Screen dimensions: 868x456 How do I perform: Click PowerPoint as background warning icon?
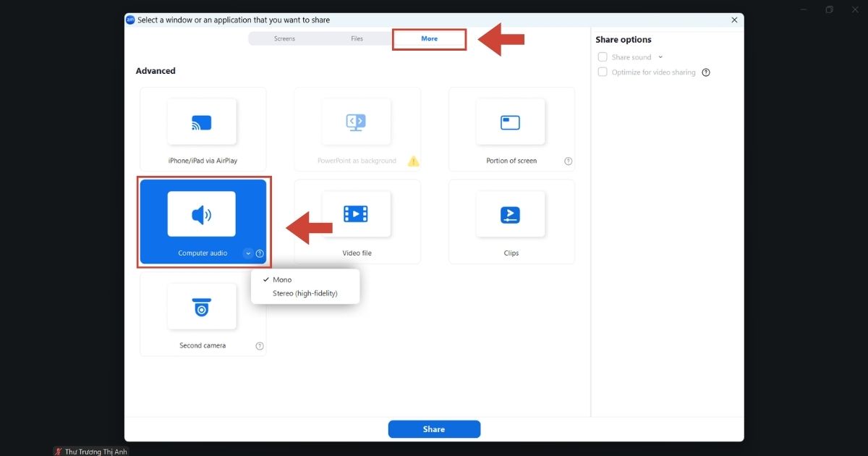point(413,161)
